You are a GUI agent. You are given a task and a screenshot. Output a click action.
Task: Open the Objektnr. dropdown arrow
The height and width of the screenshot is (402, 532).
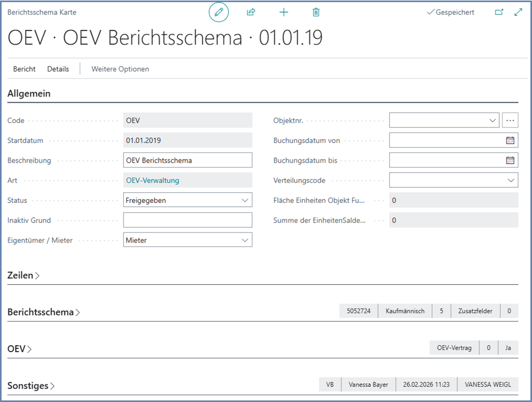click(x=492, y=120)
